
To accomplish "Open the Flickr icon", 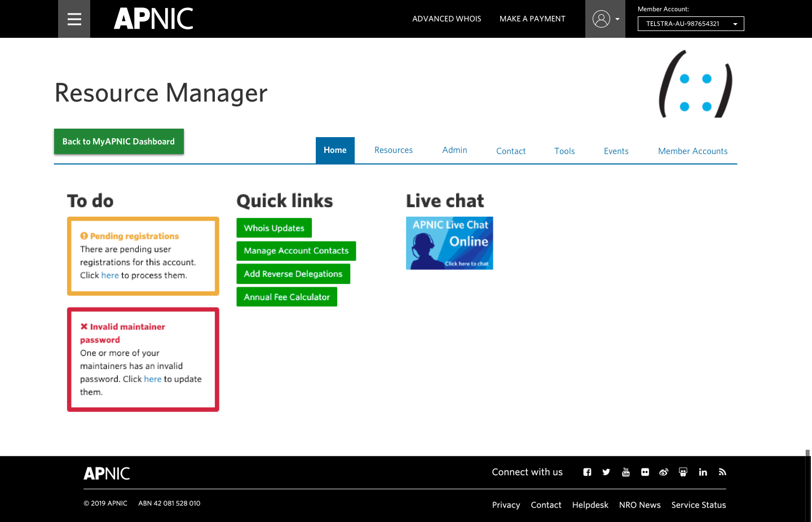I will pyautogui.click(x=645, y=472).
